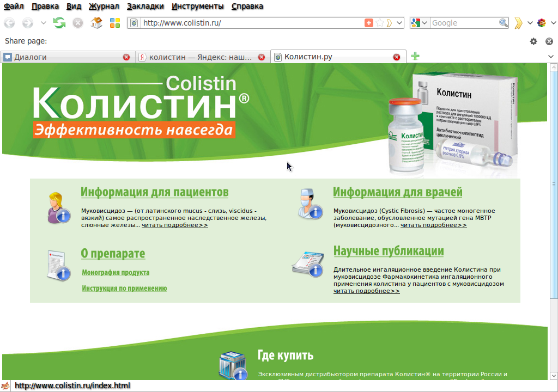The width and height of the screenshot is (558, 392).
Task: Open the О препарате heading link
Action: coord(113,253)
